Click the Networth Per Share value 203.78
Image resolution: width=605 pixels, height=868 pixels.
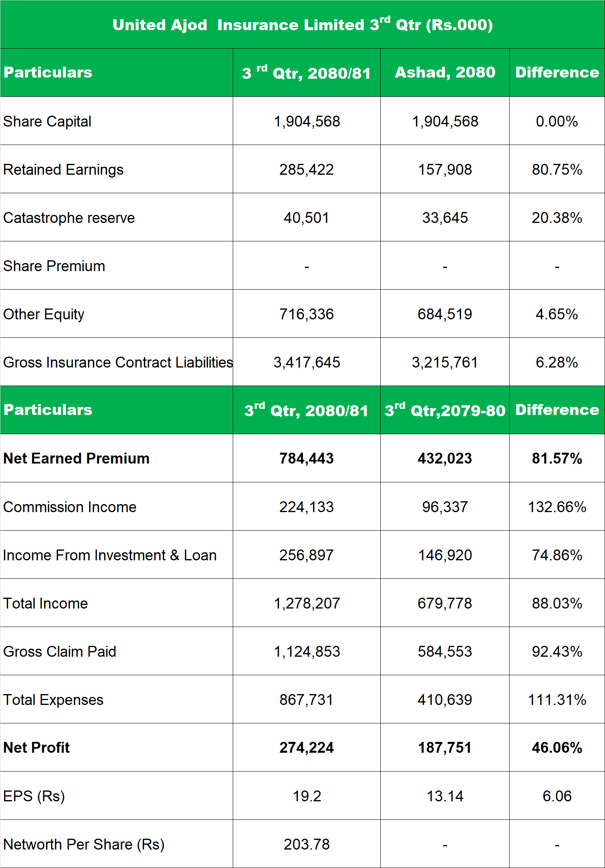click(306, 844)
